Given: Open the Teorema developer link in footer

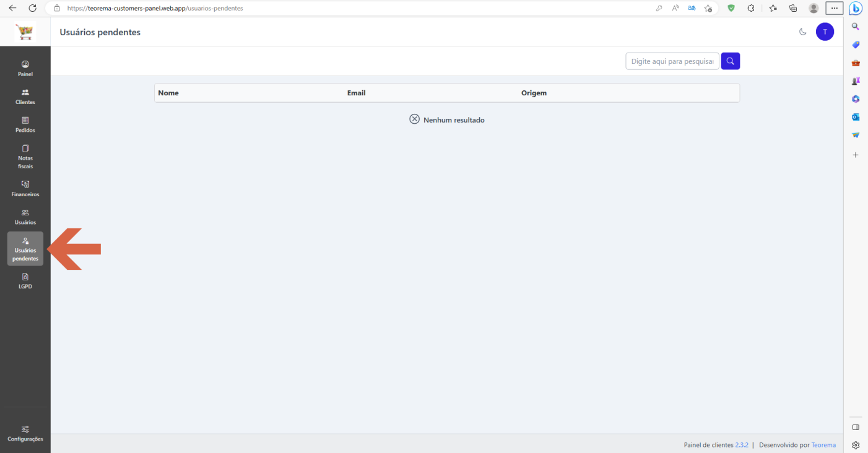Looking at the screenshot, I should pos(823,445).
